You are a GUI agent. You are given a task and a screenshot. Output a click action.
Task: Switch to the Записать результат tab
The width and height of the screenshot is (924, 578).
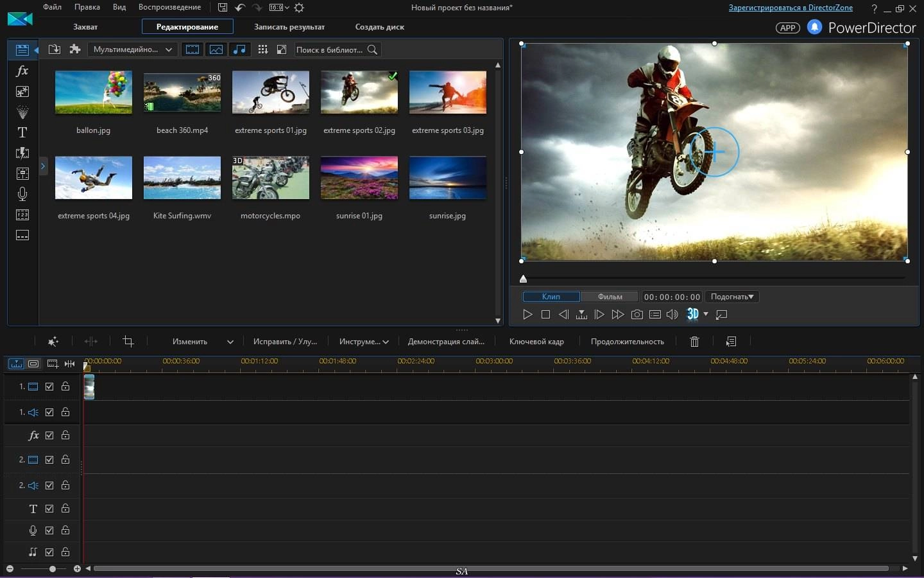pyautogui.click(x=289, y=27)
